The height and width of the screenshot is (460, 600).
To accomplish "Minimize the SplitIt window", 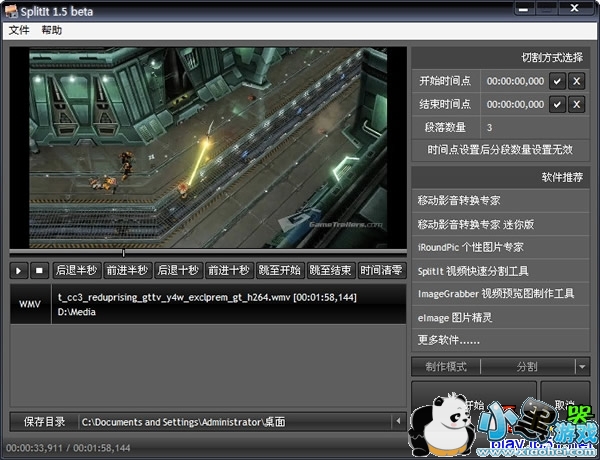I will click(x=524, y=8).
